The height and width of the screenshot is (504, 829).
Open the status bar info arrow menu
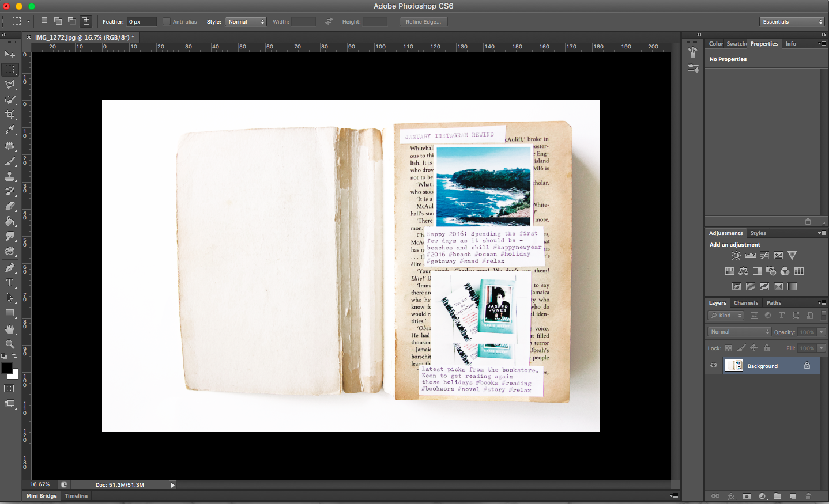[172, 485]
